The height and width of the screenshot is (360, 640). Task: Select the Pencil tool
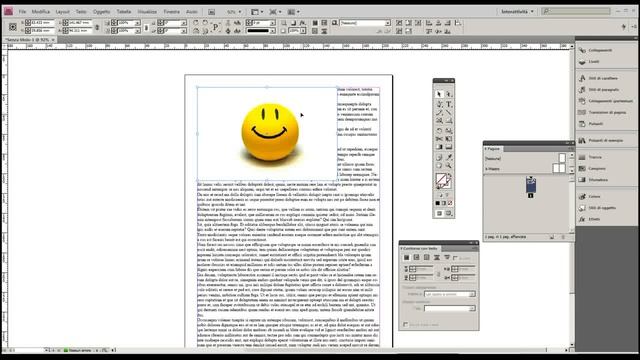click(x=439, y=112)
